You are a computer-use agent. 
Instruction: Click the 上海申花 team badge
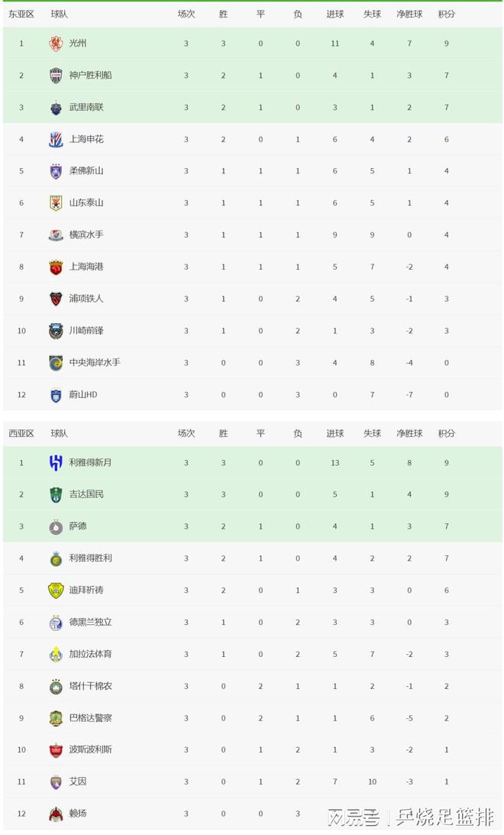56,140
